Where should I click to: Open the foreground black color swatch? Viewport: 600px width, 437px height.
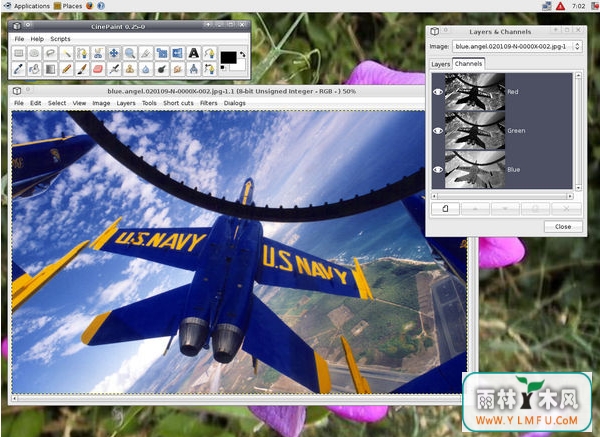[x=228, y=57]
